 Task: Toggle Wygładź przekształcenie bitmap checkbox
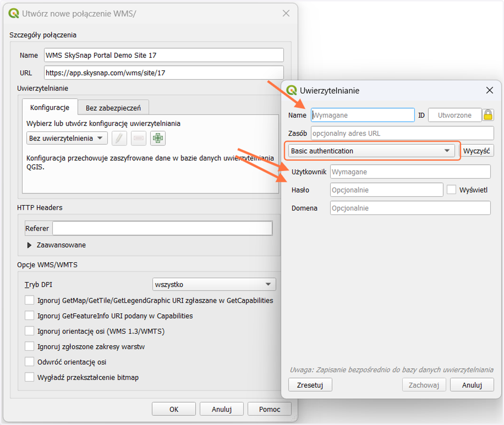tap(29, 377)
